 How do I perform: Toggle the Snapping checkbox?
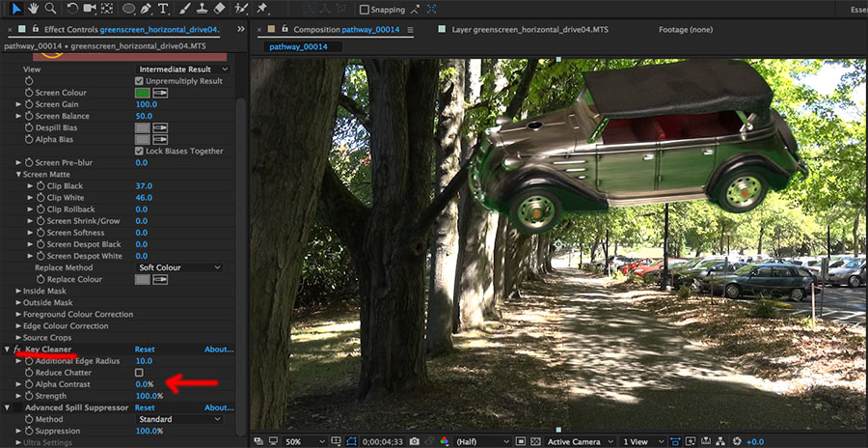click(x=365, y=10)
